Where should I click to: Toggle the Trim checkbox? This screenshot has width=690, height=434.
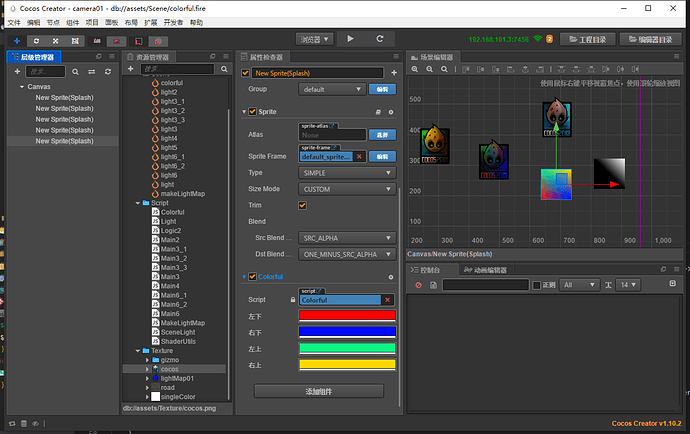(x=302, y=205)
